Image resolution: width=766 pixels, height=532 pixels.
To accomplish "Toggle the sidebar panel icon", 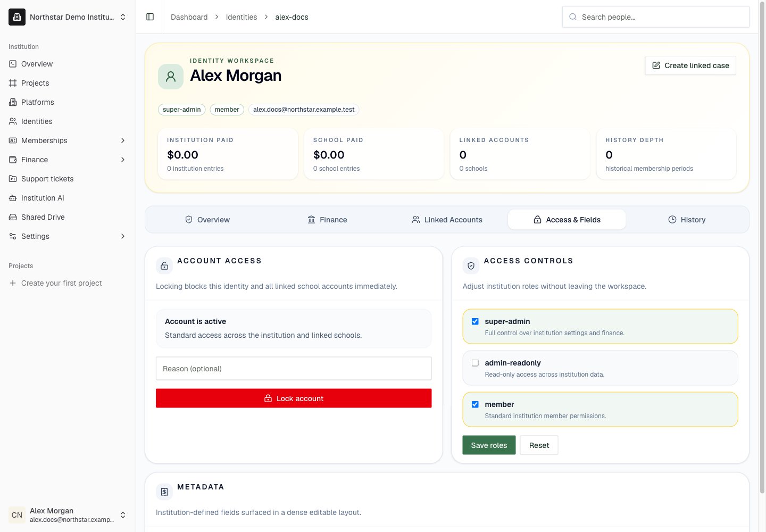I will click(x=150, y=17).
